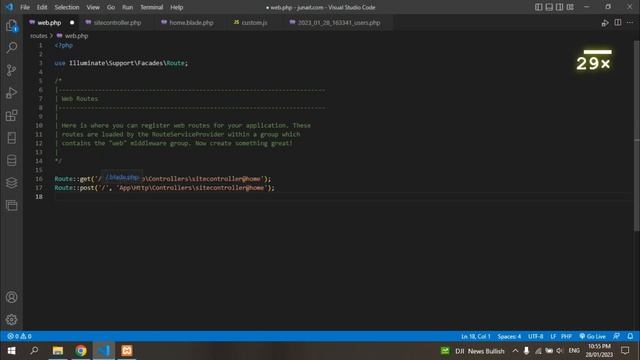640x360 pixels.
Task: Click the run file icon in editor toolbar
Action: [x=605, y=23]
